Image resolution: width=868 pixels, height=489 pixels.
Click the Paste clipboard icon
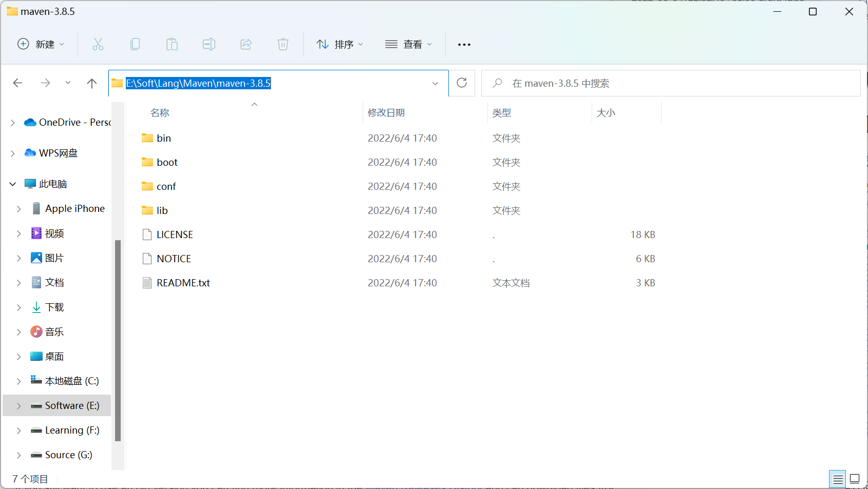[172, 45]
